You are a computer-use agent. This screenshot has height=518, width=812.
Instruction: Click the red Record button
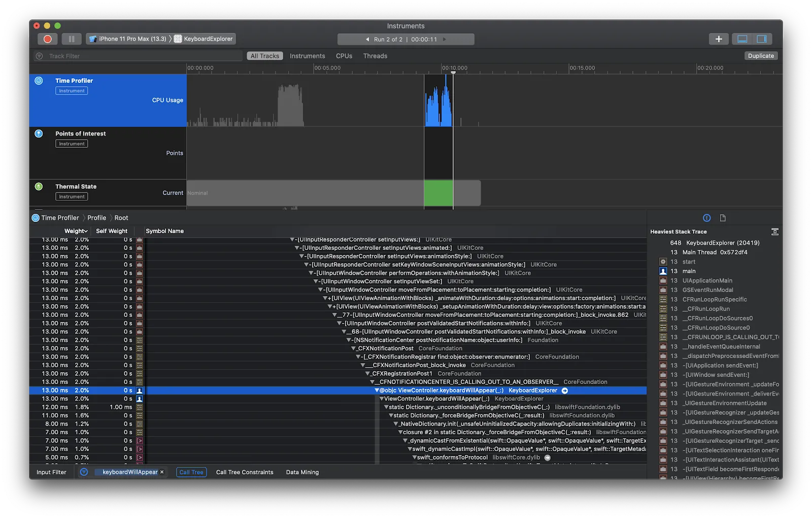pos(47,39)
